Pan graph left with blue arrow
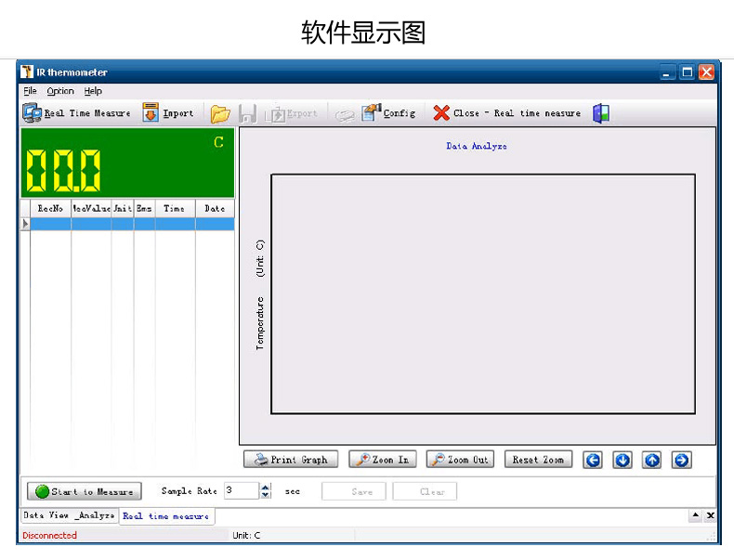 point(593,461)
